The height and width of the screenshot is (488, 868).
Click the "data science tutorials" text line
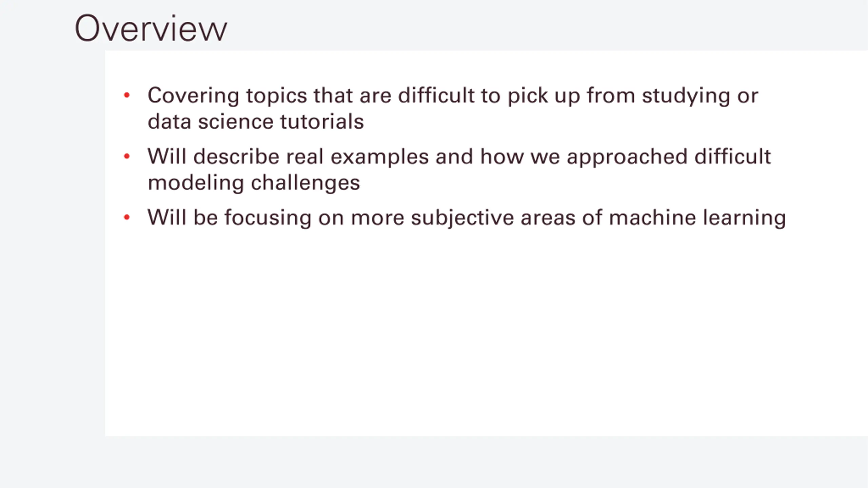pos(256,122)
